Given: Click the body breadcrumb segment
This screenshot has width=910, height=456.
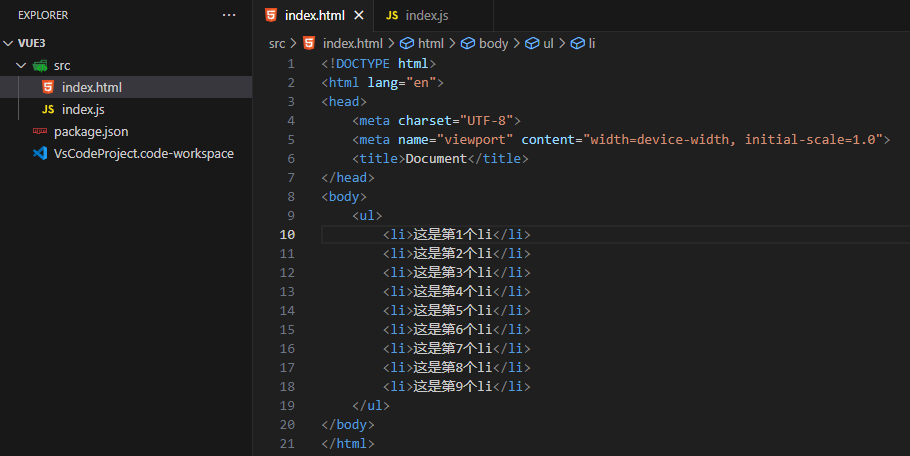Looking at the screenshot, I should click(493, 44).
